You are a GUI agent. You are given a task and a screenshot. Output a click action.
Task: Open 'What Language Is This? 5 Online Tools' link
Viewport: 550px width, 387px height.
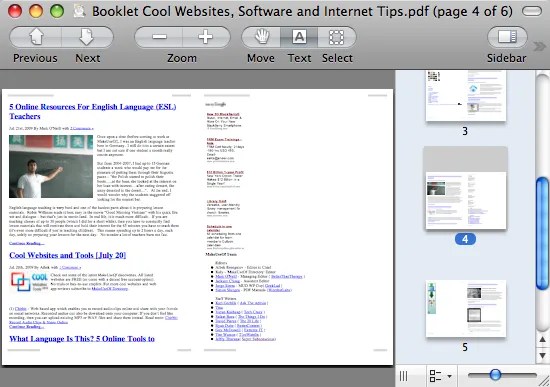click(82, 339)
